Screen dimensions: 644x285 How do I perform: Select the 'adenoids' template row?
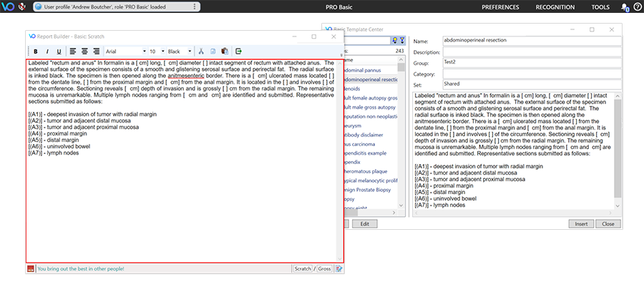click(x=371, y=88)
